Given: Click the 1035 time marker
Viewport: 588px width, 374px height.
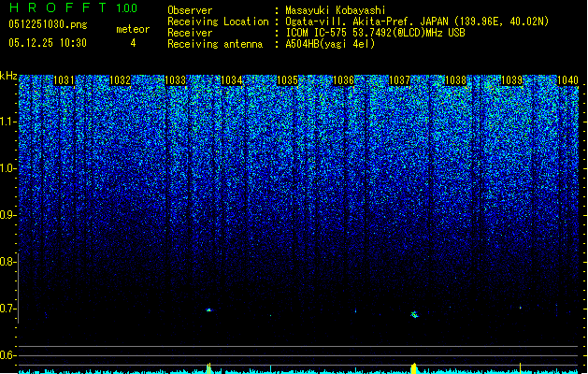Looking at the screenshot, I should (288, 80).
